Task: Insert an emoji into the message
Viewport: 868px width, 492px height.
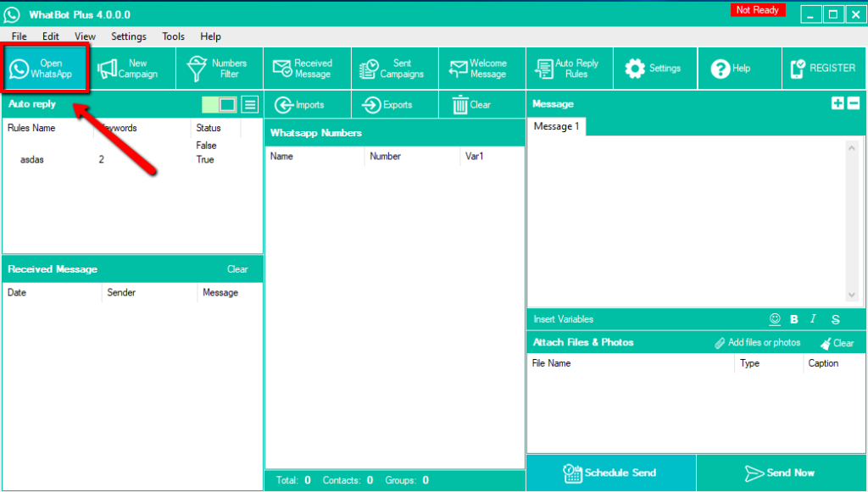Action: pos(774,319)
